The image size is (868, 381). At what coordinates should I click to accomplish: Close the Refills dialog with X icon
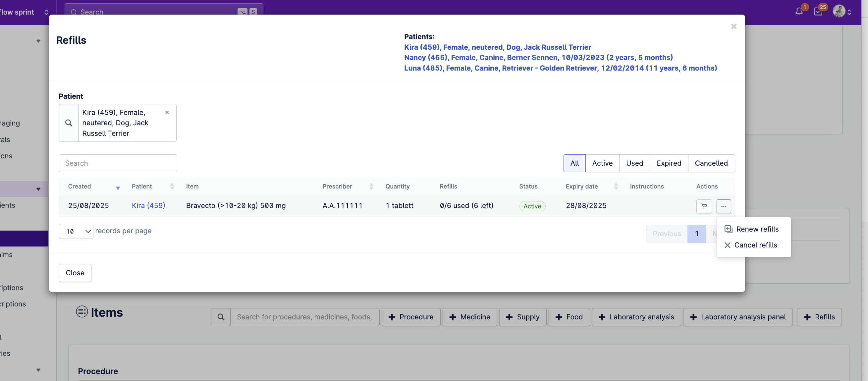[733, 26]
